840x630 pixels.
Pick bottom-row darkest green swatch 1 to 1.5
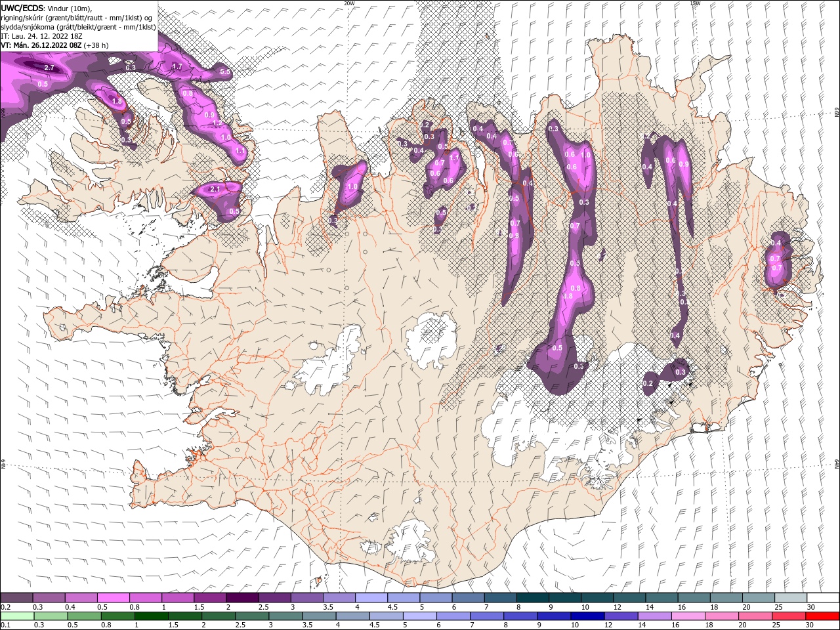coord(152,616)
